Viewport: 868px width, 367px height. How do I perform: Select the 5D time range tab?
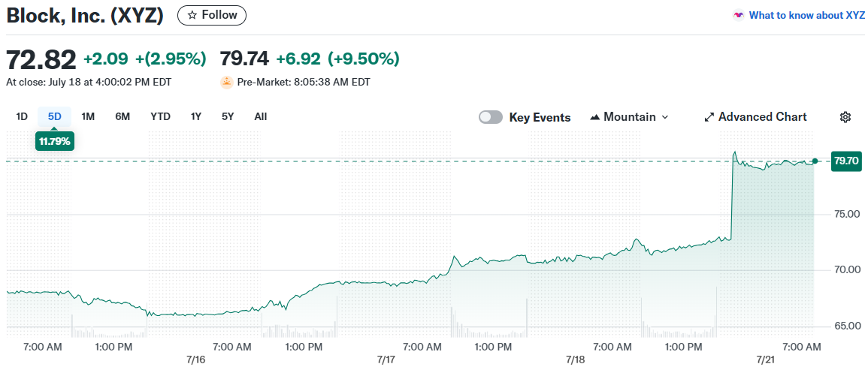55,116
